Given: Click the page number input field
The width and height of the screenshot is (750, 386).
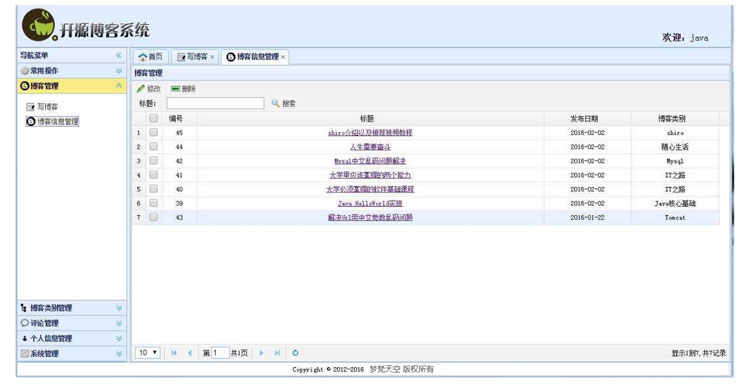Looking at the screenshot, I should [220, 353].
